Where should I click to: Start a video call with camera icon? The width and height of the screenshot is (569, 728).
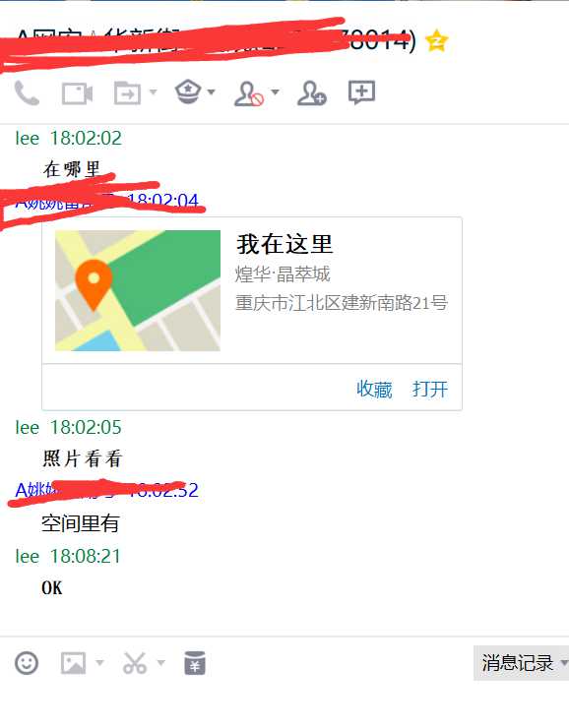coord(77,93)
